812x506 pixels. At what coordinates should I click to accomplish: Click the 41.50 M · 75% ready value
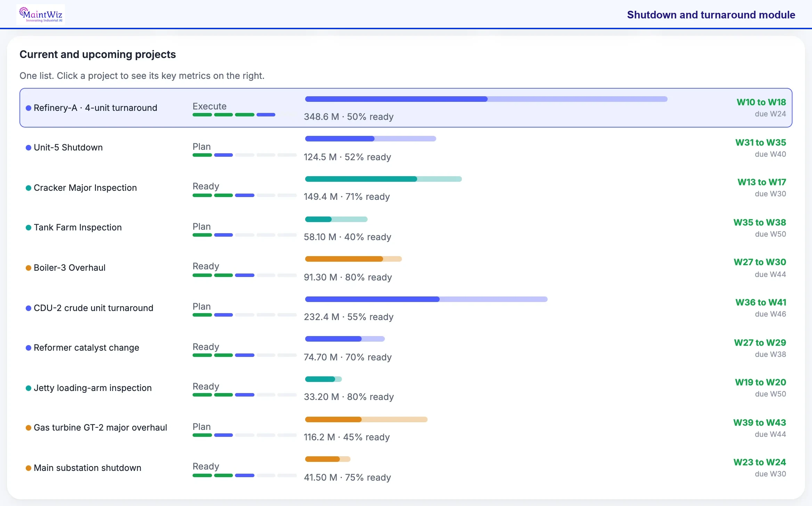(x=347, y=478)
